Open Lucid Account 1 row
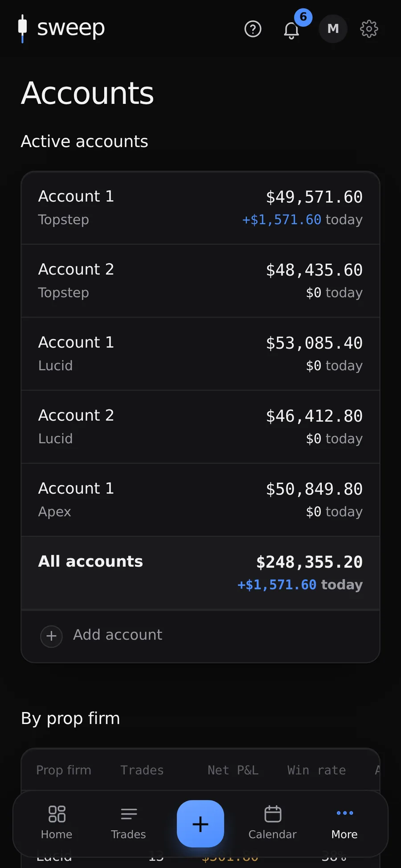401x868 pixels. (200, 354)
